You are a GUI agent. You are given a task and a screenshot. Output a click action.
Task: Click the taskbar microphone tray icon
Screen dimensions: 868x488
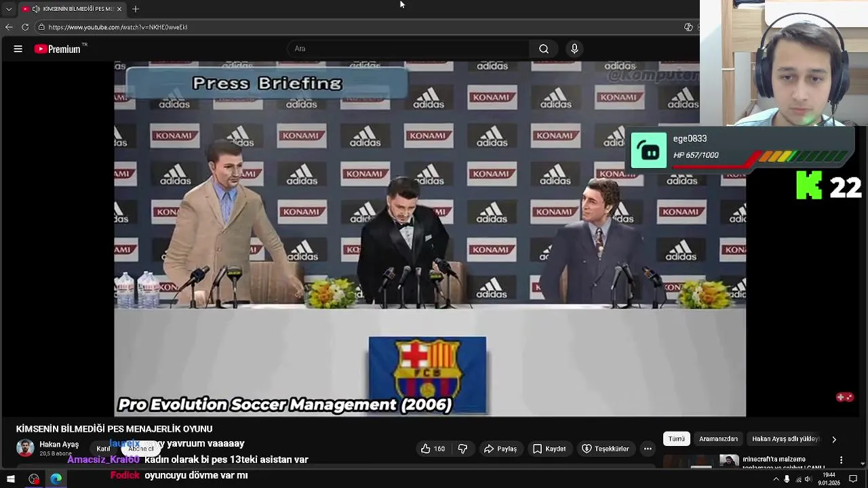[787, 479]
